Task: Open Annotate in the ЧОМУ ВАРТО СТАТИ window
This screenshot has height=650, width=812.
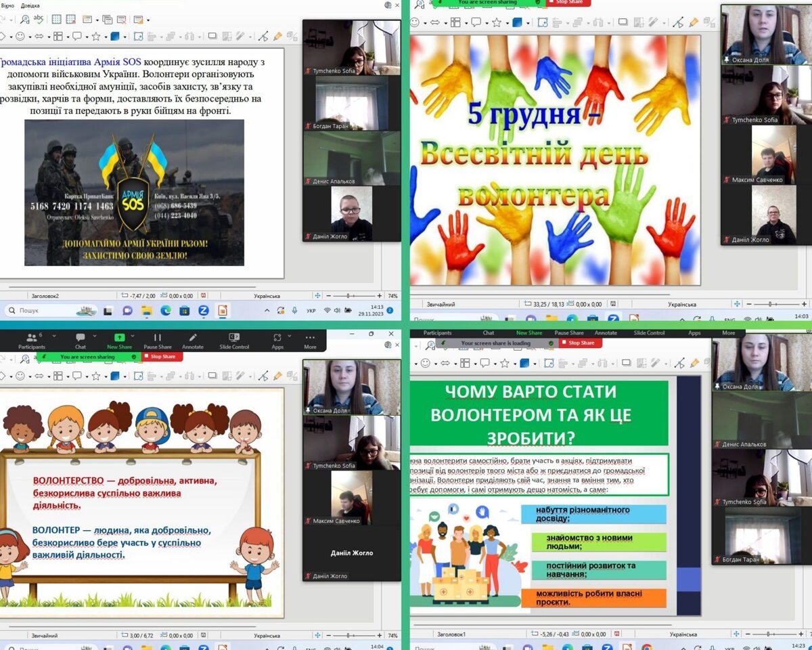Action: pos(606,333)
